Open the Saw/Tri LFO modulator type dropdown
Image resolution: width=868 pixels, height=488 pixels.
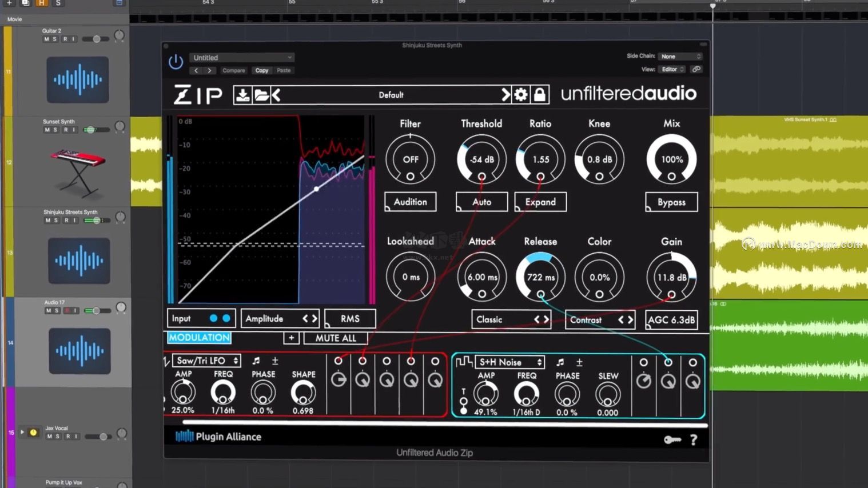(206, 361)
